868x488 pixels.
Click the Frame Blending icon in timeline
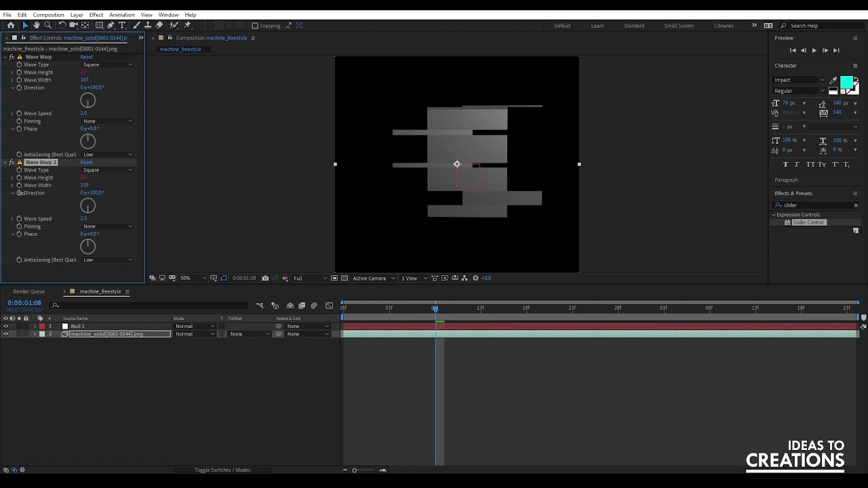302,306
